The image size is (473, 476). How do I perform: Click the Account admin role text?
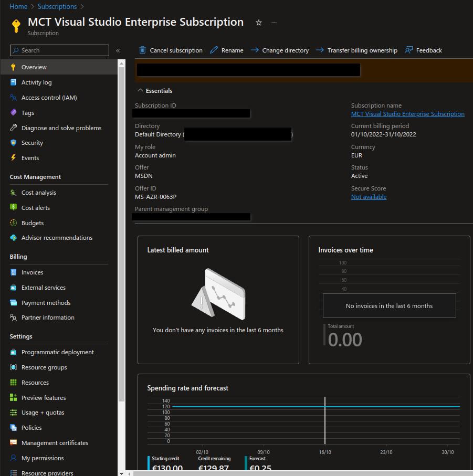(155, 155)
